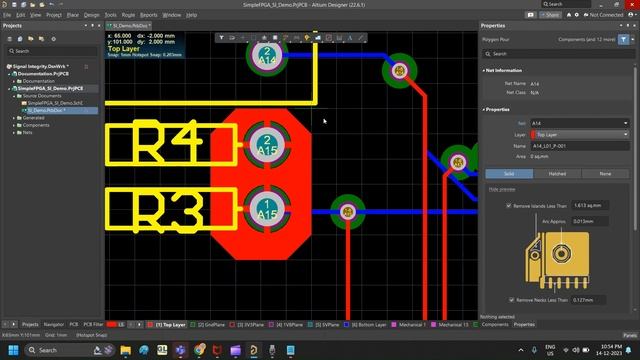
Task: Select the Hatched fill mode
Action: tap(557, 174)
